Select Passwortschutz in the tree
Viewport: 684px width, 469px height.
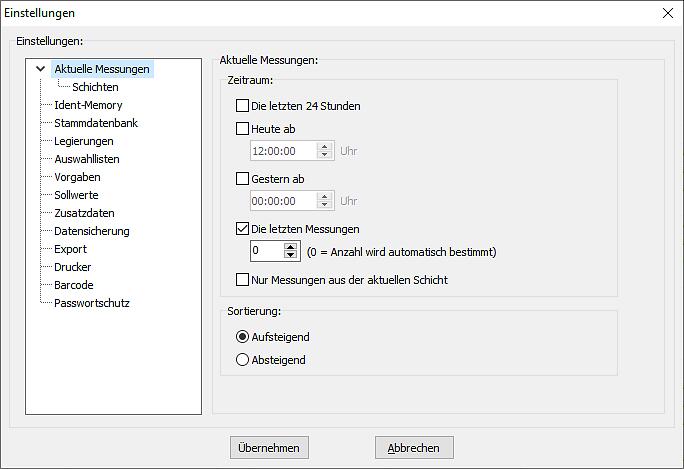[91, 303]
